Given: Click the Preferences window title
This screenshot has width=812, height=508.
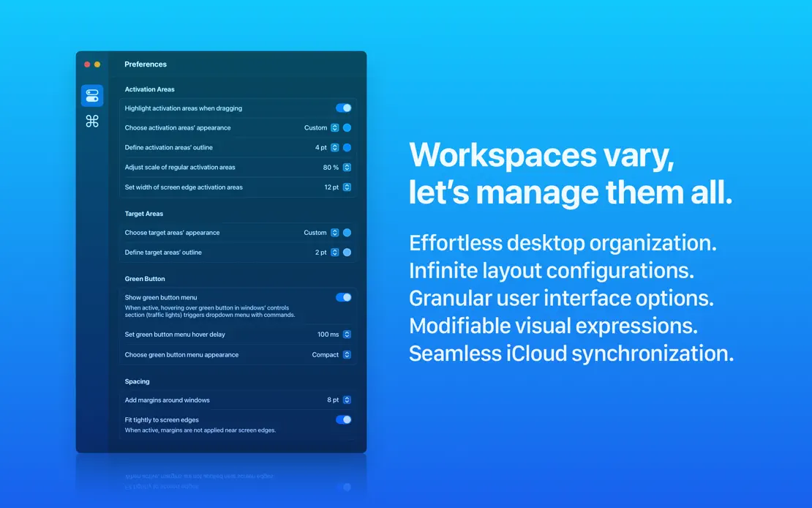Looking at the screenshot, I should coord(146,64).
